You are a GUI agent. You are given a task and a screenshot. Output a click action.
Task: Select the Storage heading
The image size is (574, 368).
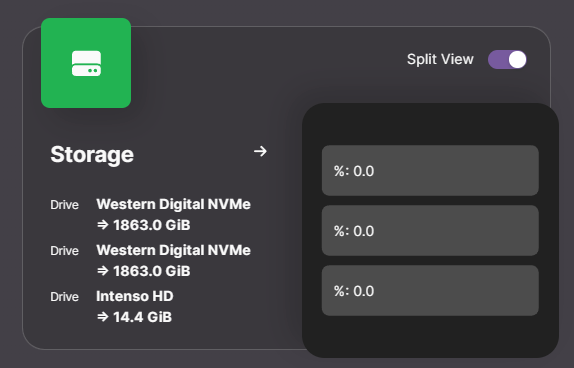92,155
